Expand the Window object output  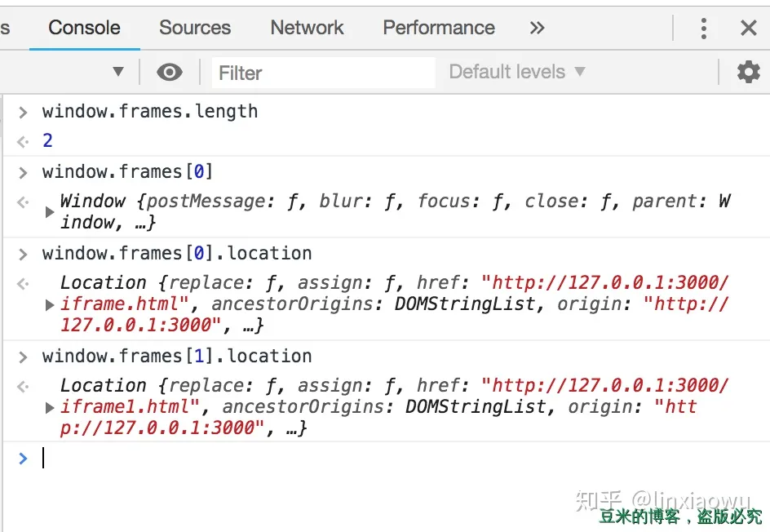tap(50, 212)
